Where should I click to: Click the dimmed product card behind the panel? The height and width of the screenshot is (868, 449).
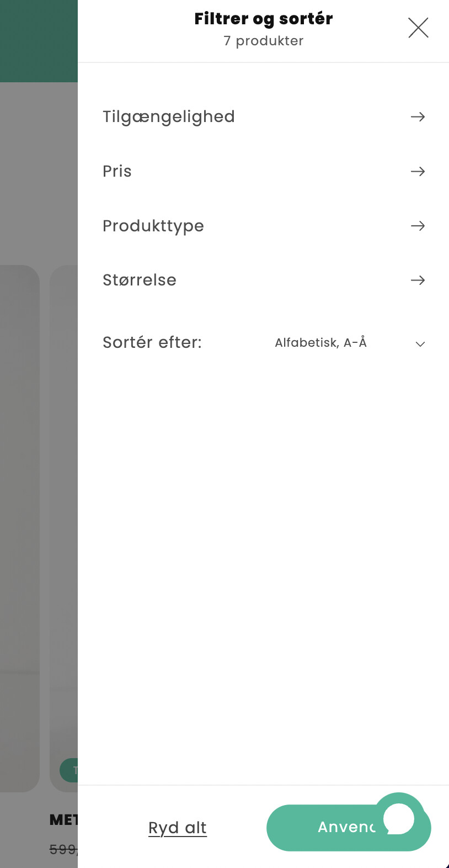[x=63, y=497]
